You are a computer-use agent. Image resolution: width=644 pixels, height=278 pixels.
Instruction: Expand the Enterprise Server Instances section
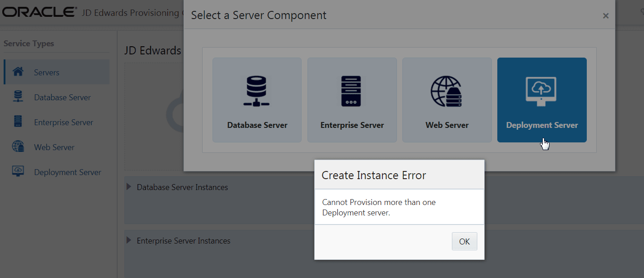click(129, 240)
